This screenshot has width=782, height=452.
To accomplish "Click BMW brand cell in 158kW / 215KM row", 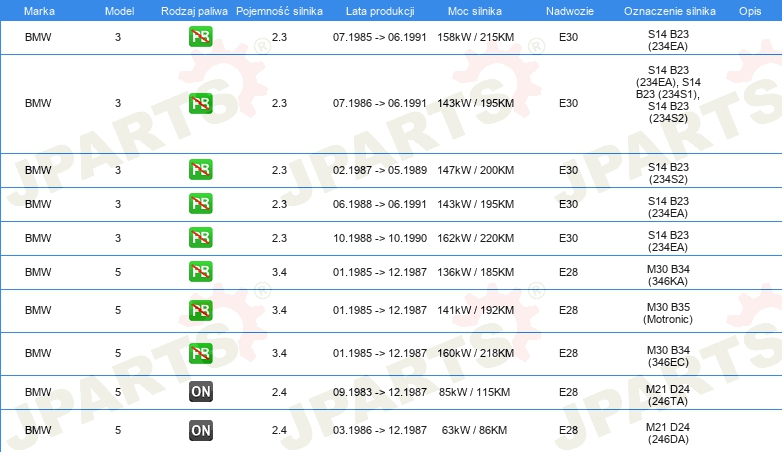I will [38, 37].
